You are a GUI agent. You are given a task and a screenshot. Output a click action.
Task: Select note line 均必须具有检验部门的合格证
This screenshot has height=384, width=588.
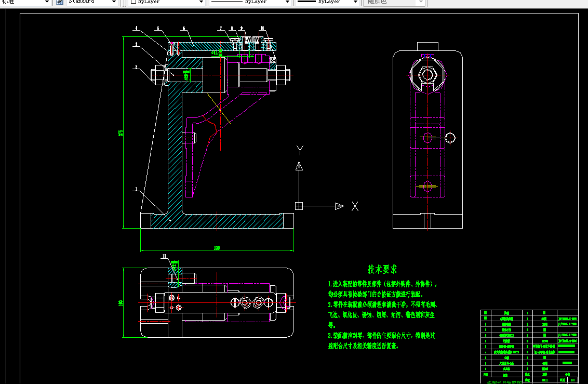point(376,295)
